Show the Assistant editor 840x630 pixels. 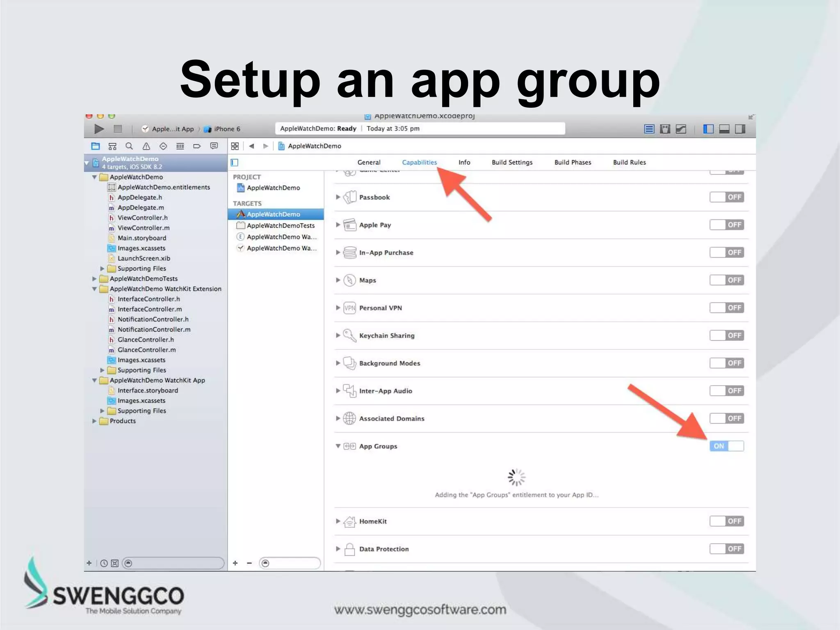(x=665, y=129)
